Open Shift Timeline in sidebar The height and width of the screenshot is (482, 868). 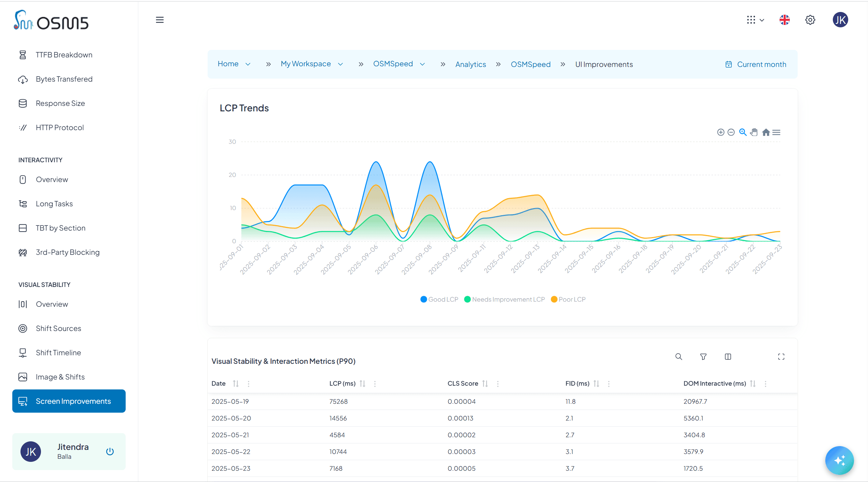[58, 353]
